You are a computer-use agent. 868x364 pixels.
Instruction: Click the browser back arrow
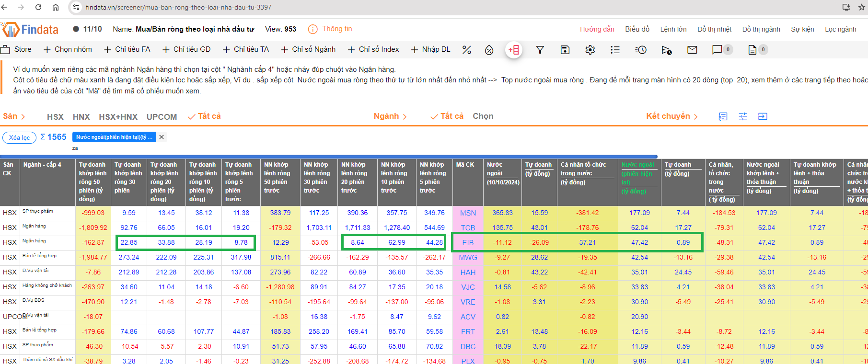pos(4,7)
